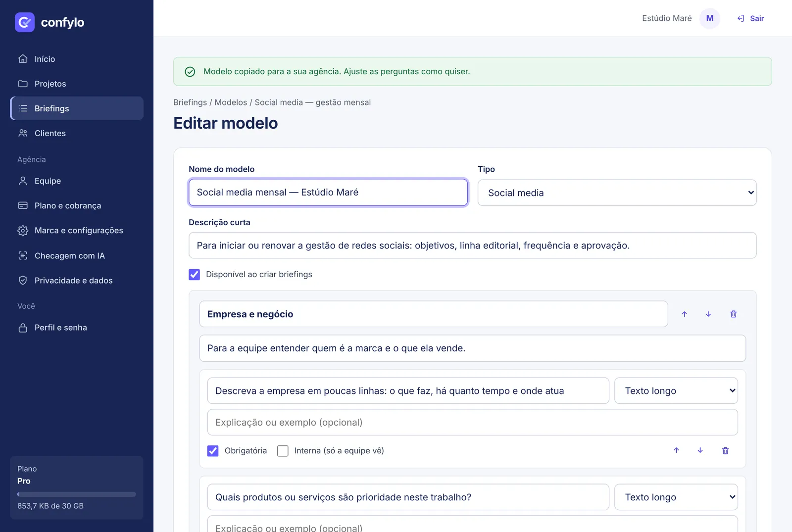Check Interna (só a equipe vê)
The height and width of the screenshot is (532, 792).
click(283, 451)
